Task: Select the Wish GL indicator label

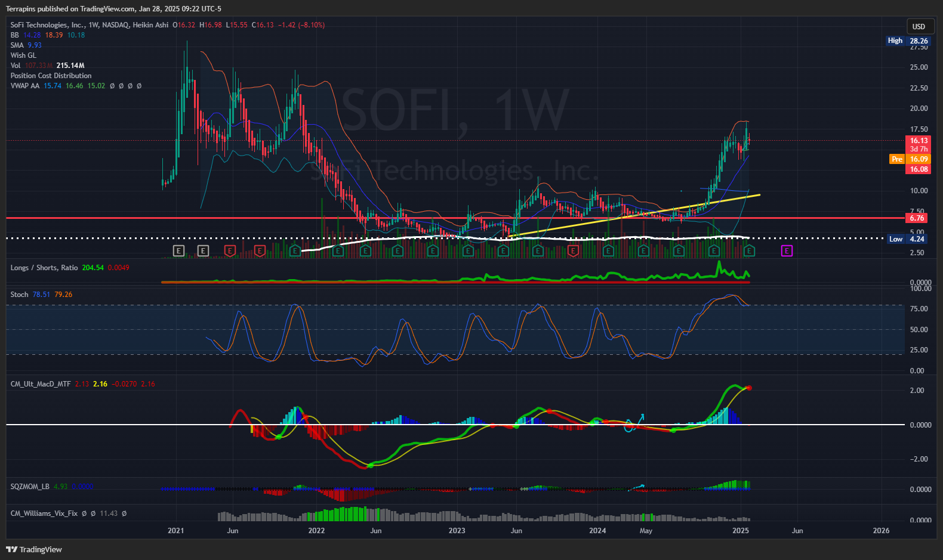Action: pos(23,55)
